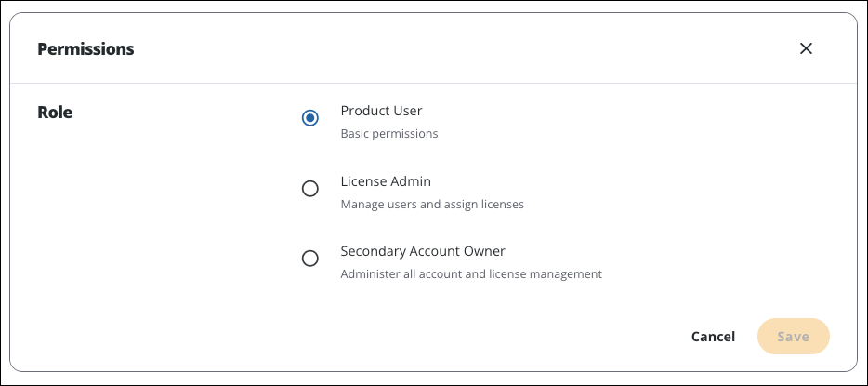Choose the License Admin radio button

[310, 189]
